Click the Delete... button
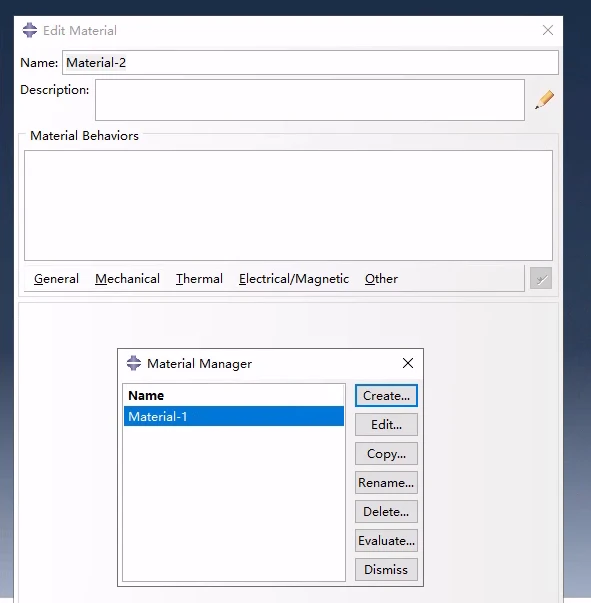The height and width of the screenshot is (603, 591). [x=386, y=511]
